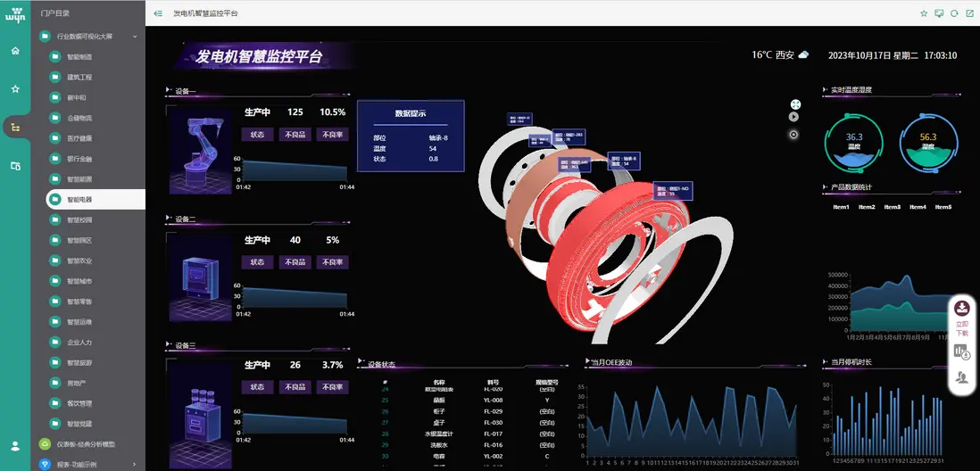This screenshot has width=980, height=471.
Task: Select 智慧农业 tree entry
Action: [79, 260]
